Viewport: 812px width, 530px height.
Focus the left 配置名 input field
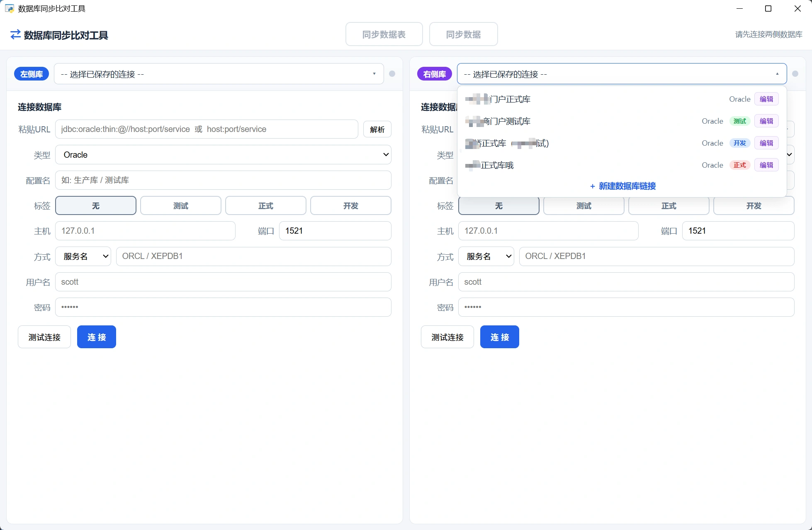(223, 180)
